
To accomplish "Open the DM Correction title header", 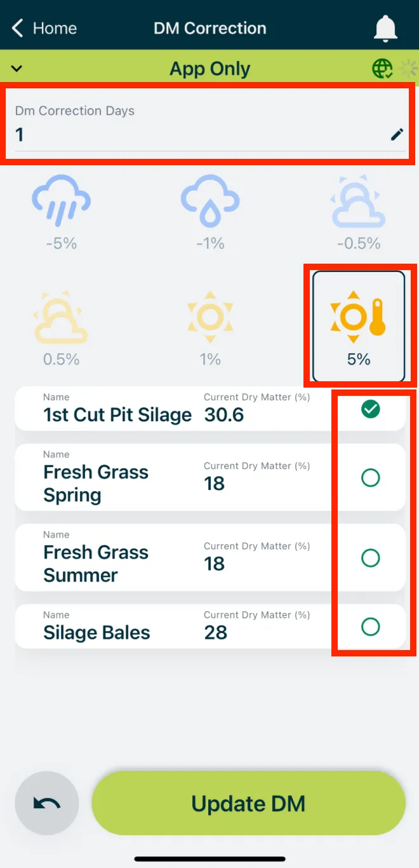I will [x=209, y=27].
